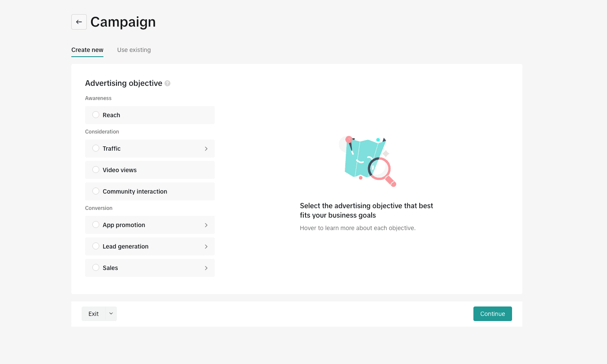Open the dropdown arrow next to Exit

coord(111,314)
